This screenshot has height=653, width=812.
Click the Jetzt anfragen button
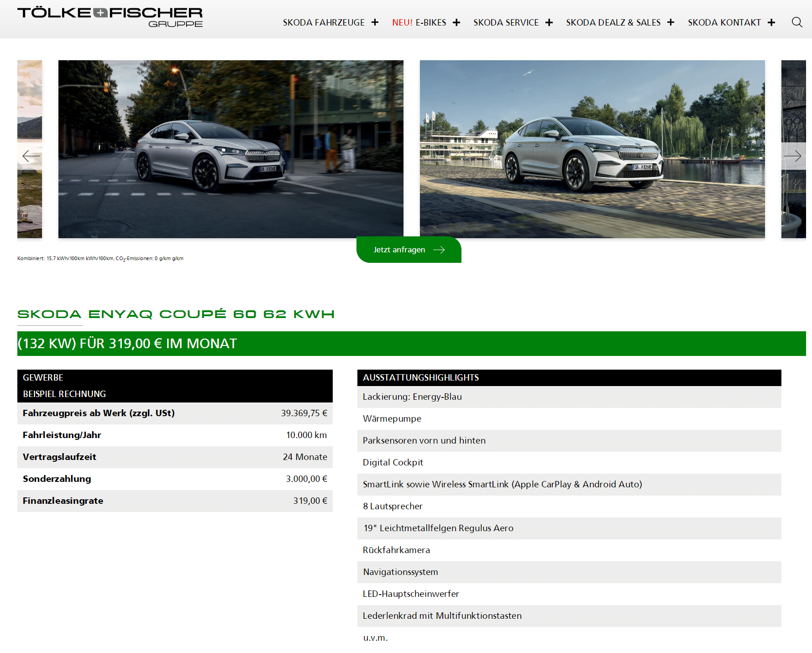click(x=409, y=250)
